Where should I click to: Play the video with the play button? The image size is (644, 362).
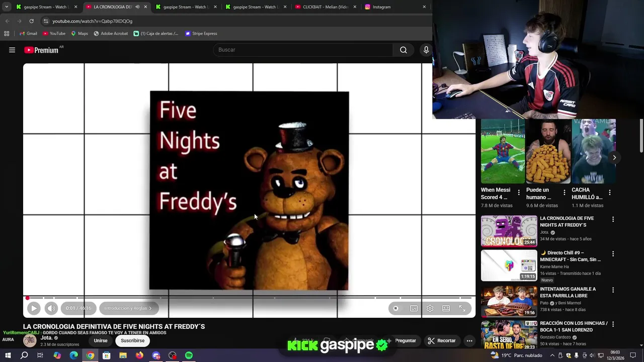[34, 308]
